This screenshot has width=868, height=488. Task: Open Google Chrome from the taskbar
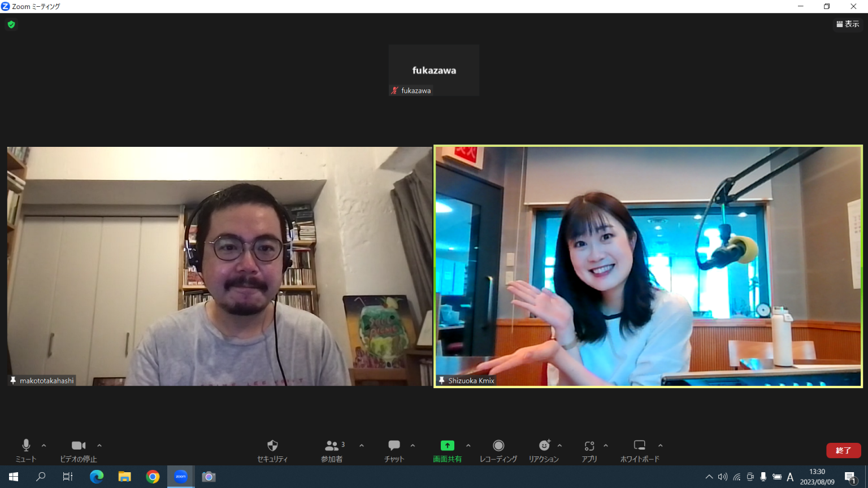[153, 477]
